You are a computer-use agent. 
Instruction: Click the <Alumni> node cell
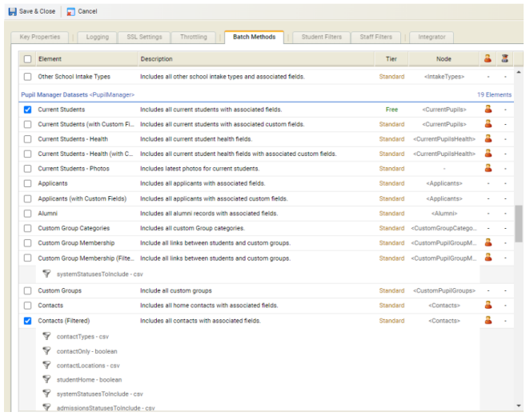[444, 214]
